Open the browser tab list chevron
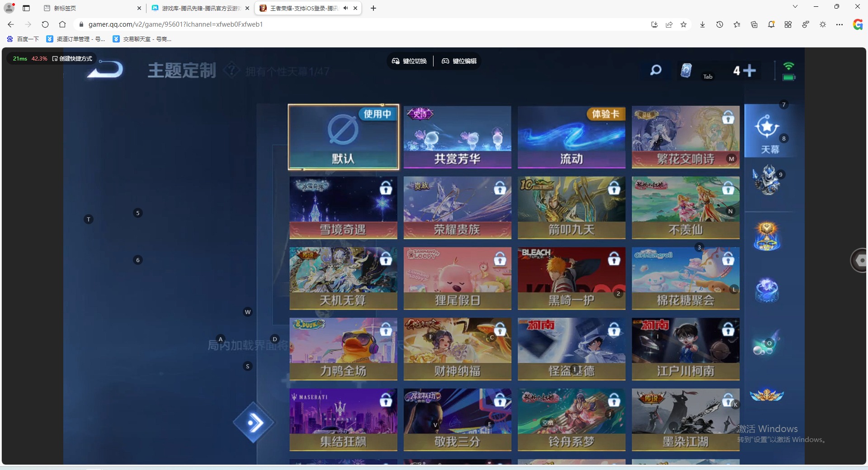868x470 pixels. pos(795,6)
